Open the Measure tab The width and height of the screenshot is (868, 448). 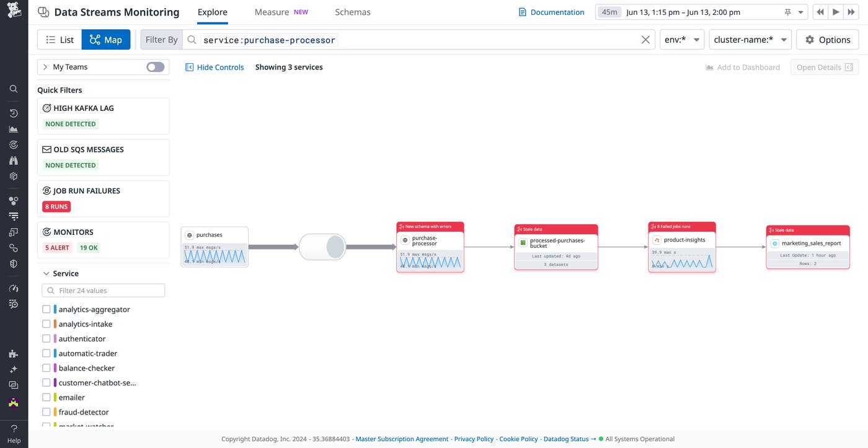tap(272, 12)
